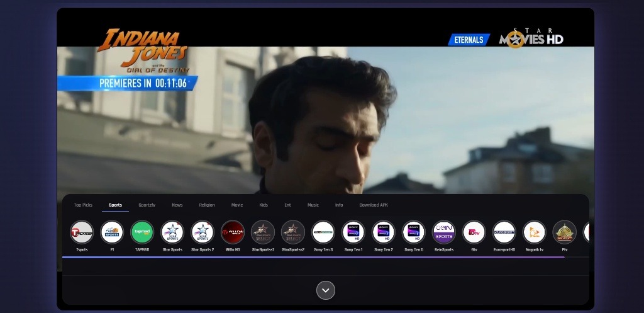Switch to the News tab
Viewport: 644px width, 313px height.
pyautogui.click(x=177, y=205)
